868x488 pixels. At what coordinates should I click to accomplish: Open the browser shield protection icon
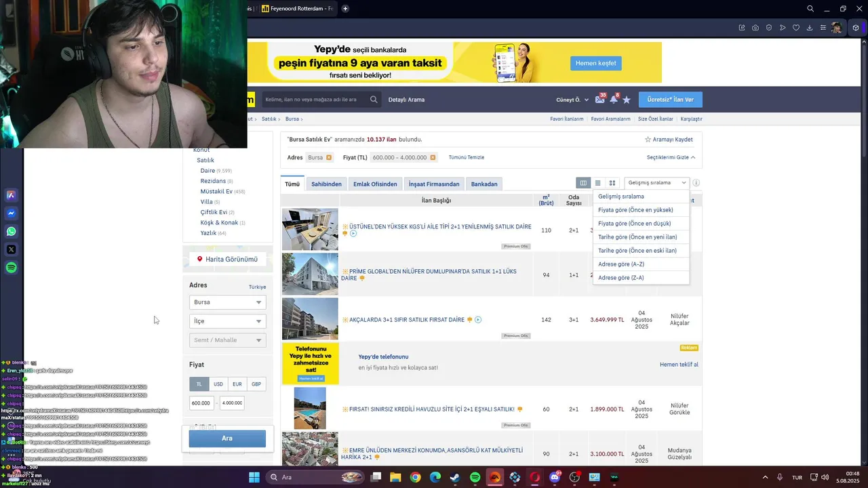click(x=769, y=28)
